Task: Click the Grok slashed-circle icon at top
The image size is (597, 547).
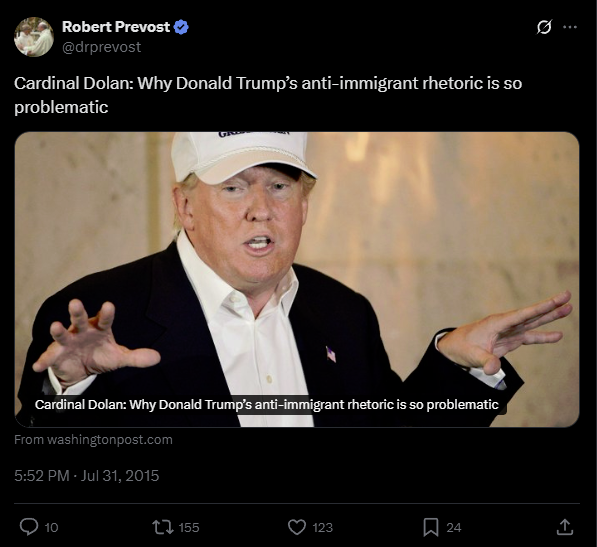Action: [x=544, y=27]
